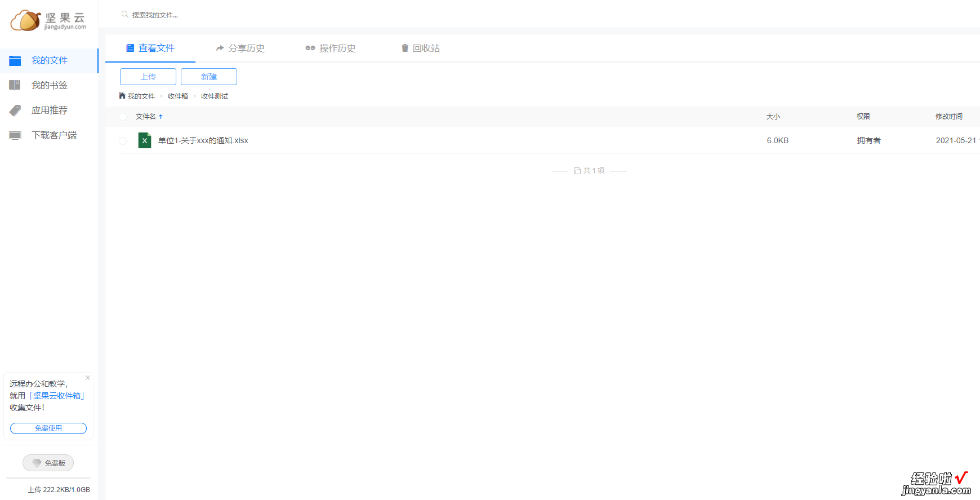Click the 免费使用 button

pyautogui.click(x=48, y=428)
